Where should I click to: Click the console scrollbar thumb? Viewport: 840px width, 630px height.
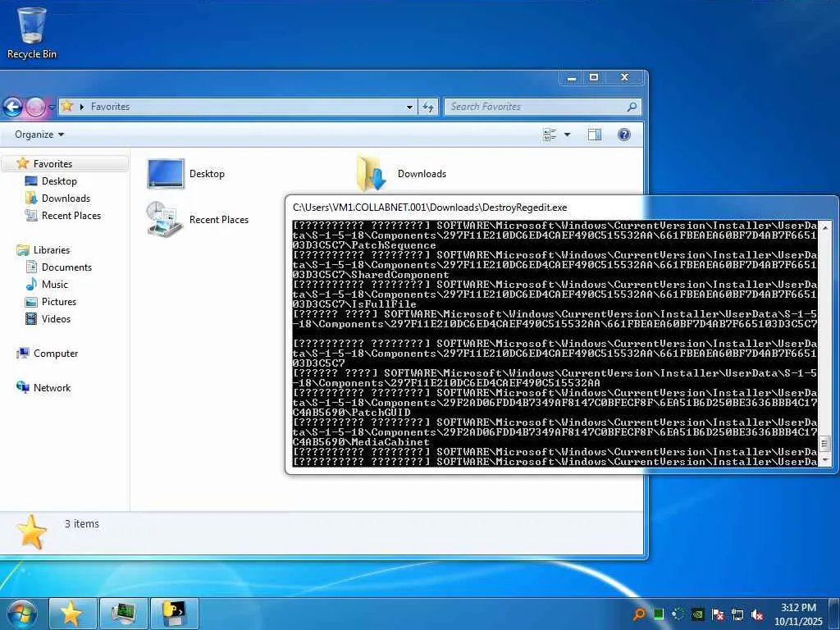(x=825, y=444)
